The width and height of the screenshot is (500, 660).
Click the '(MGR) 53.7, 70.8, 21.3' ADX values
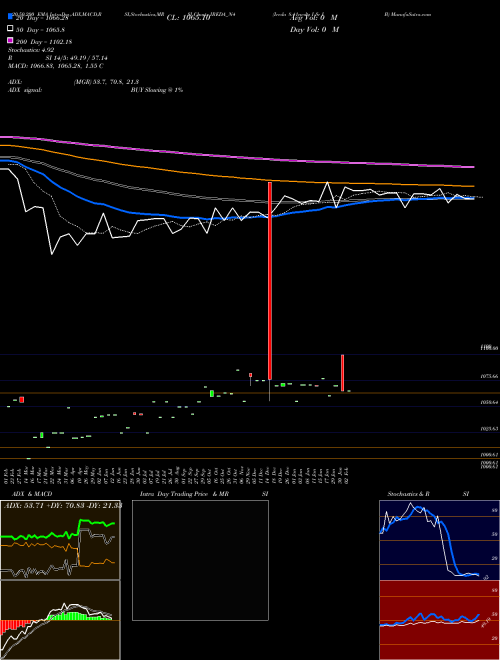click(x=106, y=82)
